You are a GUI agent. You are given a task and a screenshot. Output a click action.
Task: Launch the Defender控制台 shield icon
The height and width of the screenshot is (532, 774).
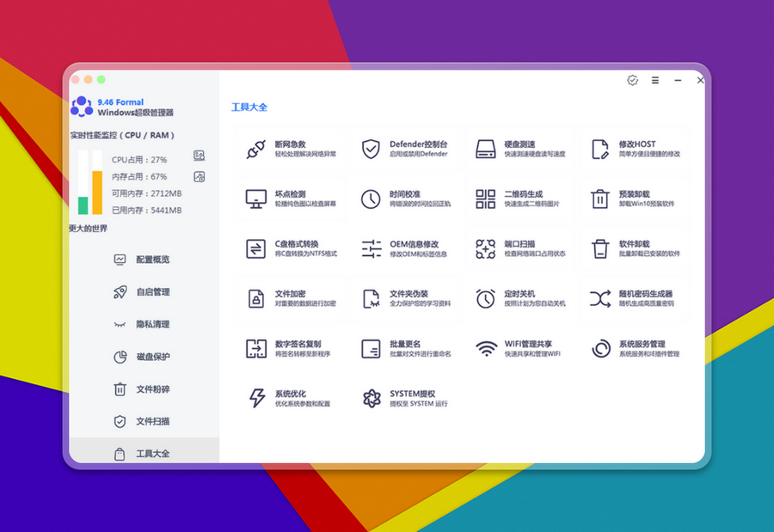[403, 149]
